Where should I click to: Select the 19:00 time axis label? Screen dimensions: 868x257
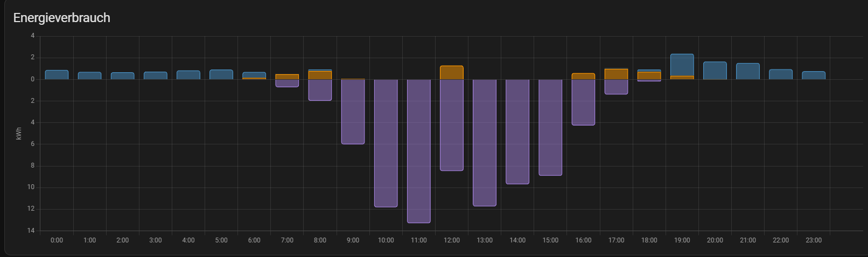pos(682,240)
